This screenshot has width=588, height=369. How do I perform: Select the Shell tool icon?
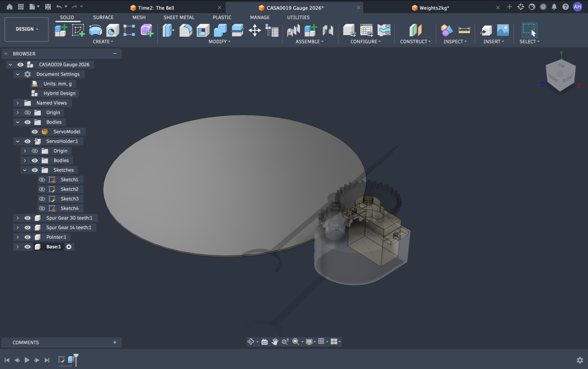click(x=203, y=30)
